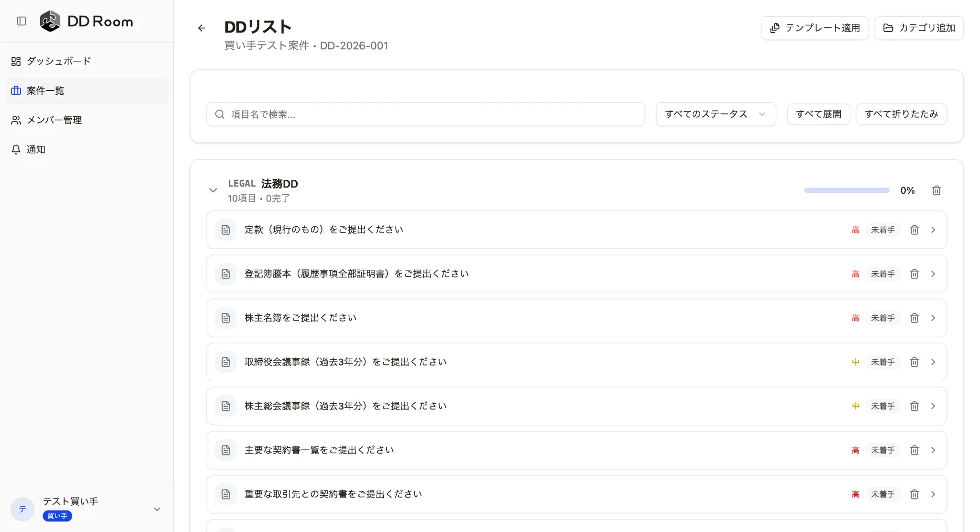
Task: Click the DD Room logo
Action: pos(50,21)
